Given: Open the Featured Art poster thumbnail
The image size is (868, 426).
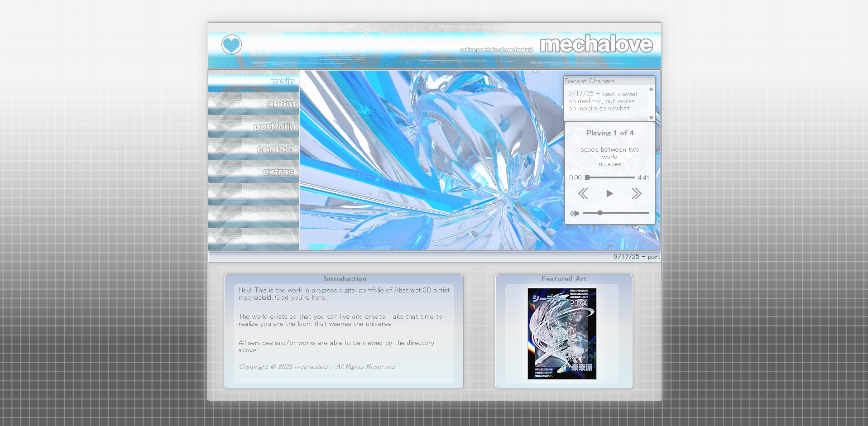Looking at the screenshot, I should click(562, 334).
